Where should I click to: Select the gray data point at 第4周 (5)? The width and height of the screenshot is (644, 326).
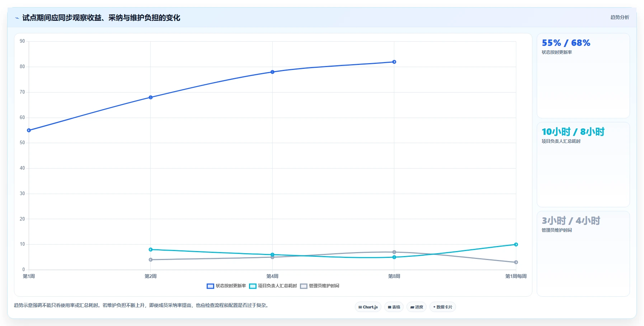pos(272,257)
